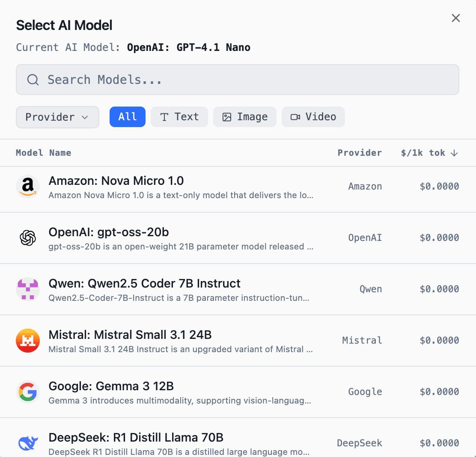
Task: Select Google: Gemma 3 12B model
Action: point(111,386)
